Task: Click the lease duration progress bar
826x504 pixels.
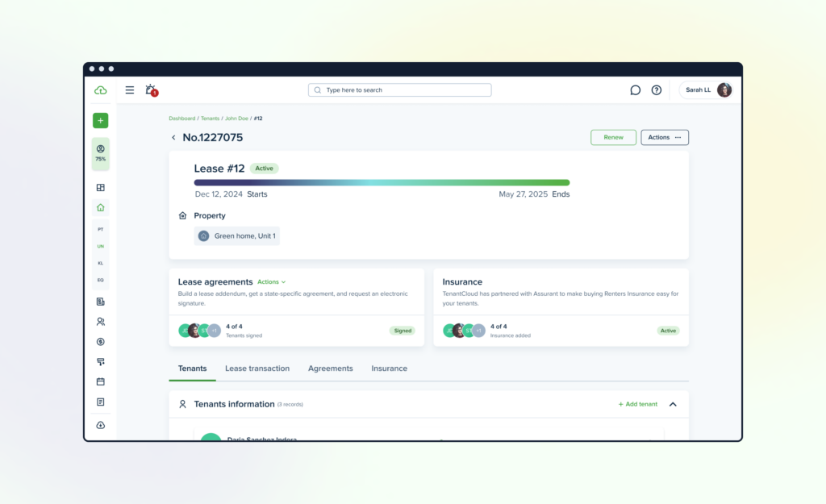Action: (382, 183)
